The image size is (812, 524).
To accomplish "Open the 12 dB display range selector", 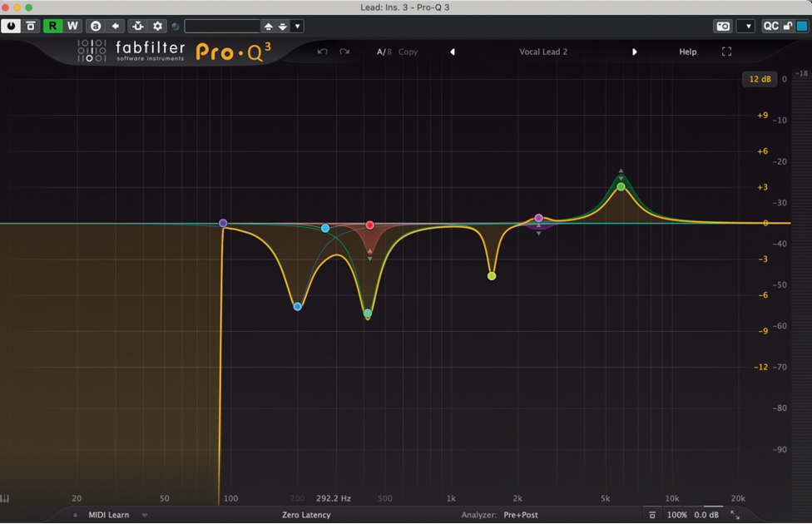I will tap(760, 79).
